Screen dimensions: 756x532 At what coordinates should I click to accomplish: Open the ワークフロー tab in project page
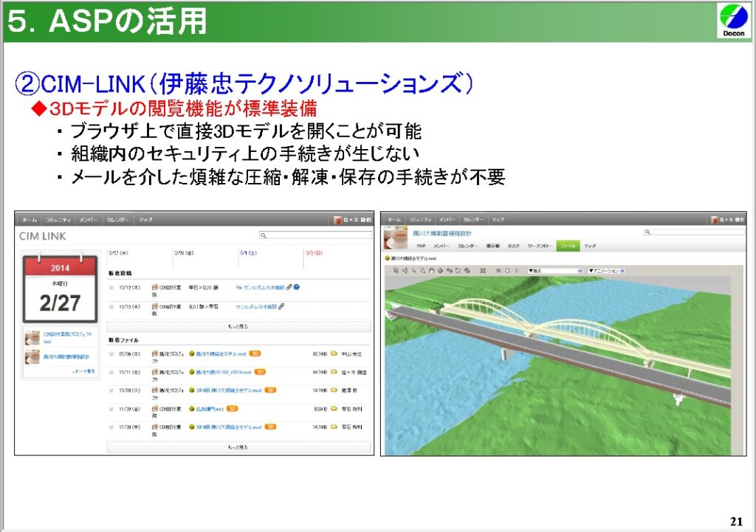click(x=540, y=246)
